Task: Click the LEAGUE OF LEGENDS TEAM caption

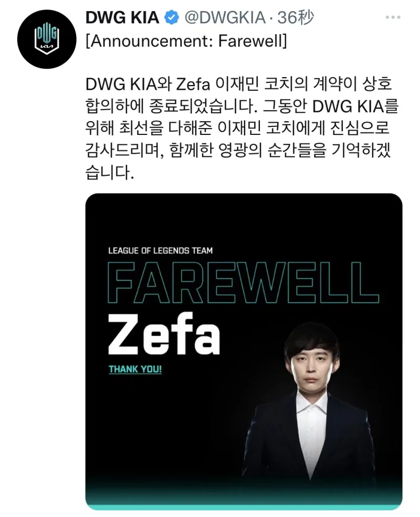Action: [x=160, y=251]
